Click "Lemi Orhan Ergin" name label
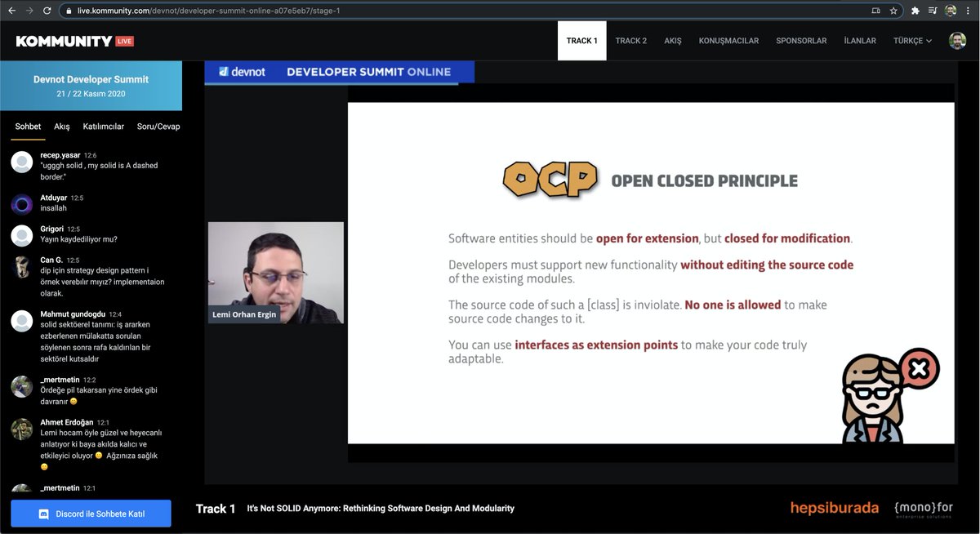Viewport: 980px width, 534px height. click(245, 314)
